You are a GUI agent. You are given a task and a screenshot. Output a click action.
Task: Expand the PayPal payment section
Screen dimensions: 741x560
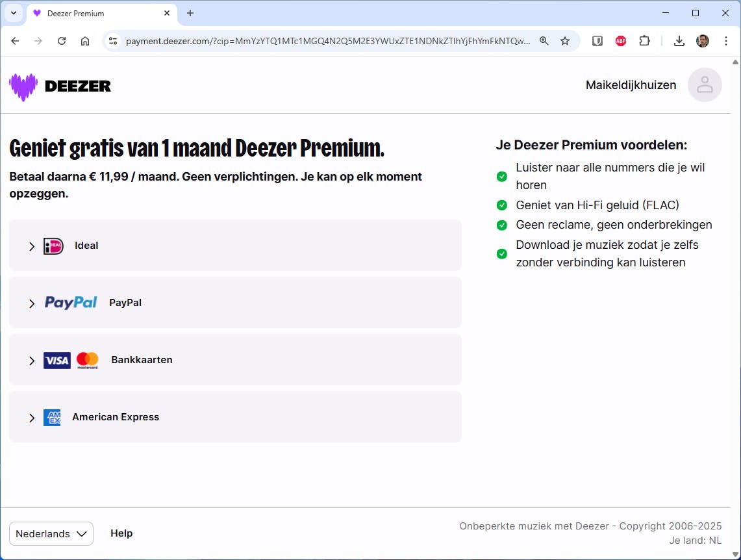[x=31, y=303]
